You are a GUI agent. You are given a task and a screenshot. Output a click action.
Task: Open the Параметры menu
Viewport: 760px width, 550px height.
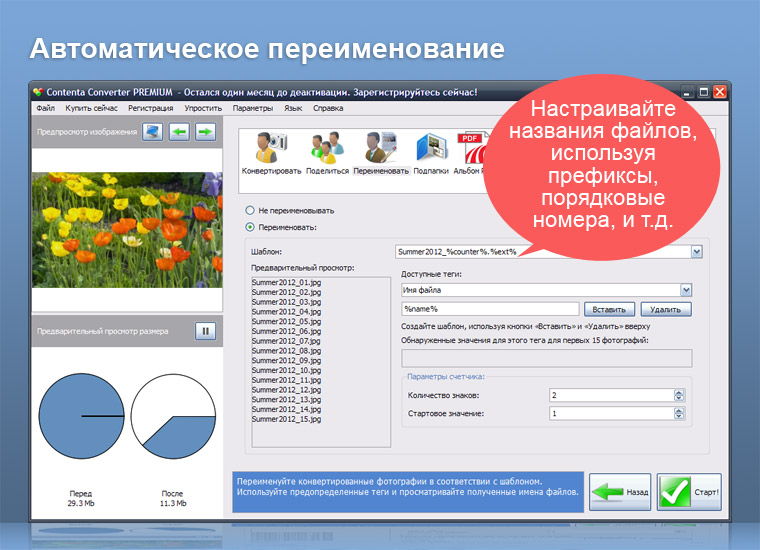point(253,108)
